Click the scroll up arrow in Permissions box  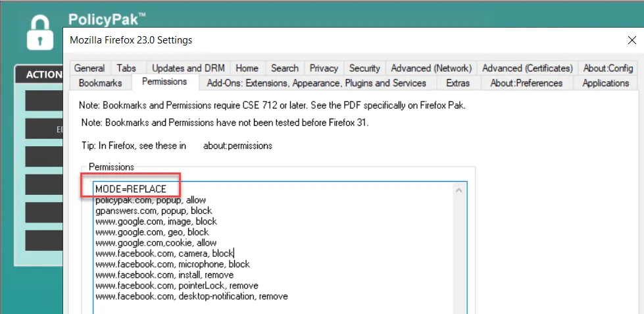coord(459,190)
